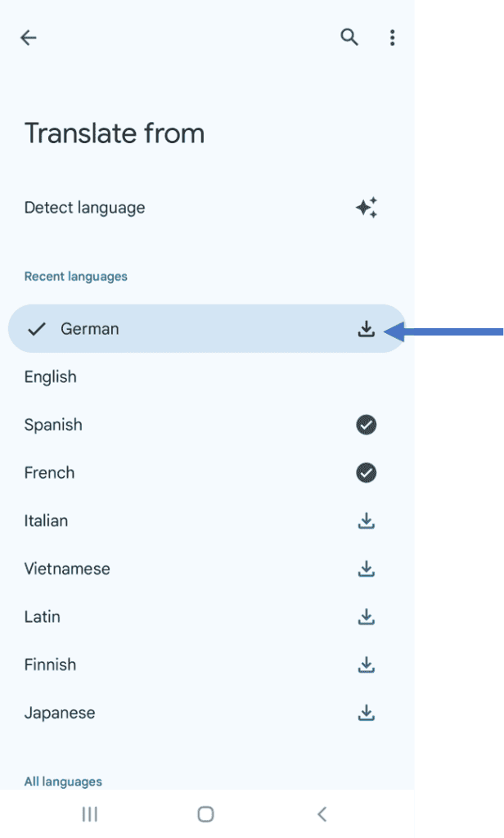Select Detect language option
This screenshot has width=504, height=838.
(x=84, y=207)
